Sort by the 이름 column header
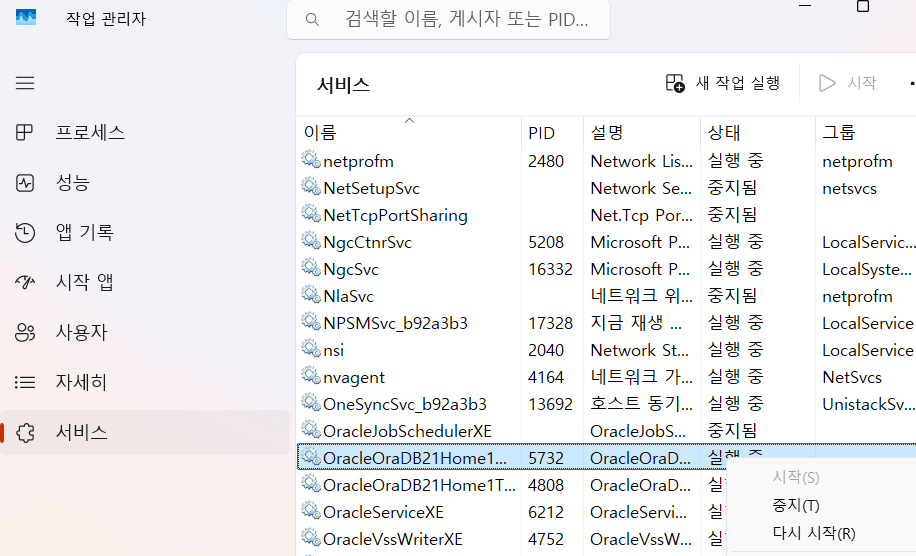This screenshot has height=556, width=916. (x=408, y=133)
